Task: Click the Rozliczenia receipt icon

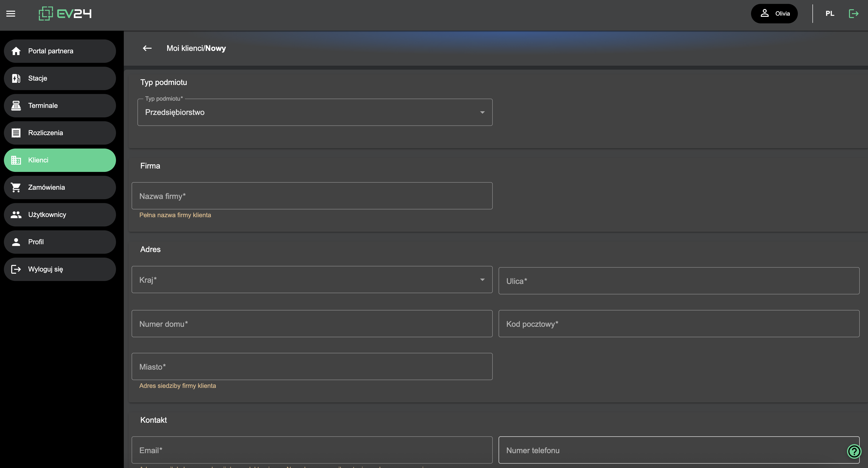Action: pos(16,133)
